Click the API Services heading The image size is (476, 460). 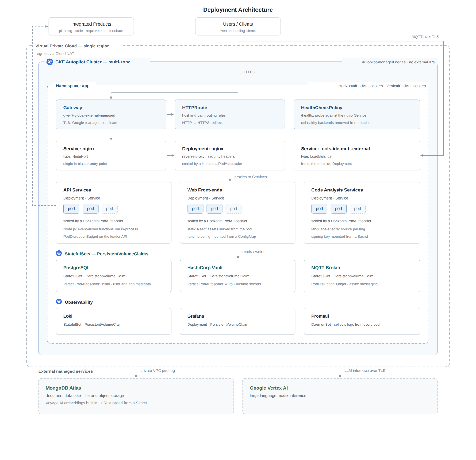(77, 190)
